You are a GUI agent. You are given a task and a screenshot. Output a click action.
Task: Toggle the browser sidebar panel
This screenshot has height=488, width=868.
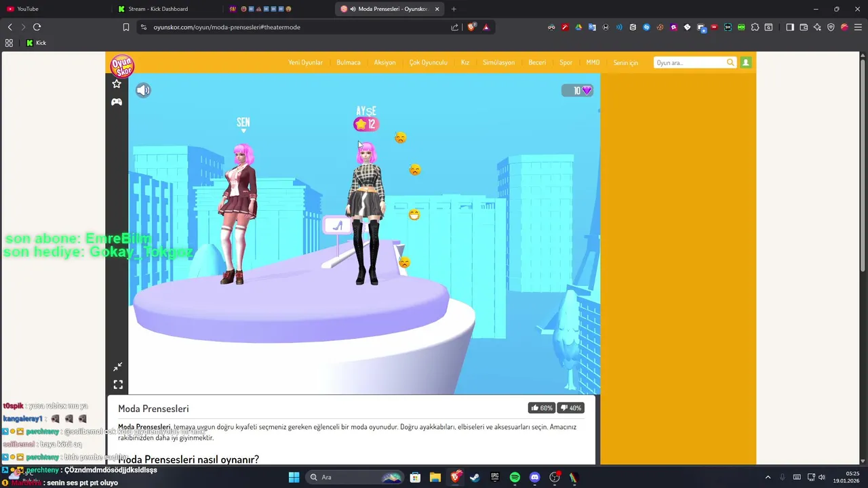coord(790,27)
